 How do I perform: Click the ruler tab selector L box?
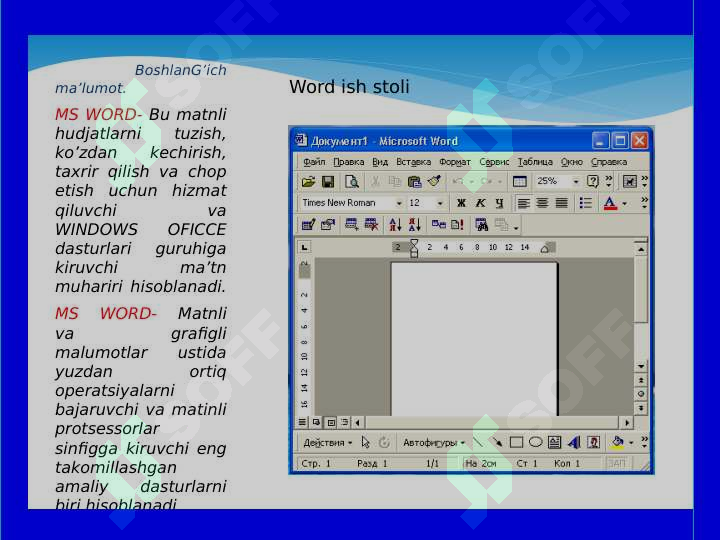coord(304,248)
